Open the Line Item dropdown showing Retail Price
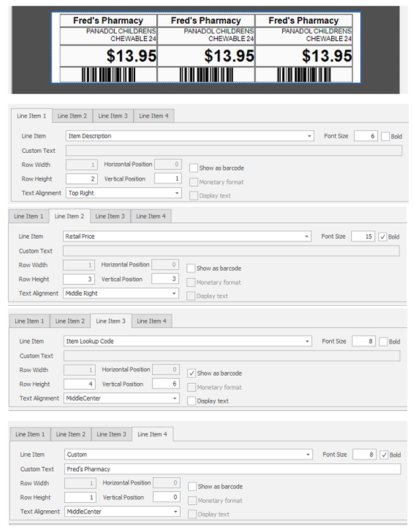Image resolution: width=414 pixels, height=532 pixels. pos(187,236)
